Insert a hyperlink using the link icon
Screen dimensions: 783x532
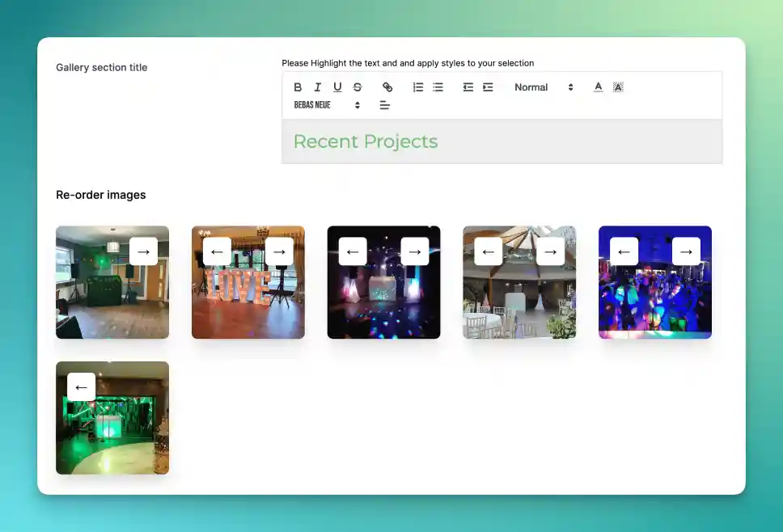point(387,87)
